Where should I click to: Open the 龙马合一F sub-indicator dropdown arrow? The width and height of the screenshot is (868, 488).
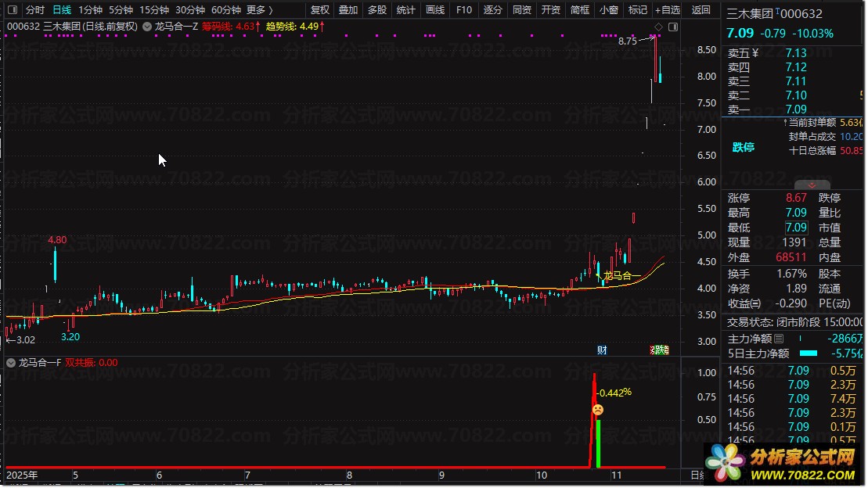(x=11, y=363)
